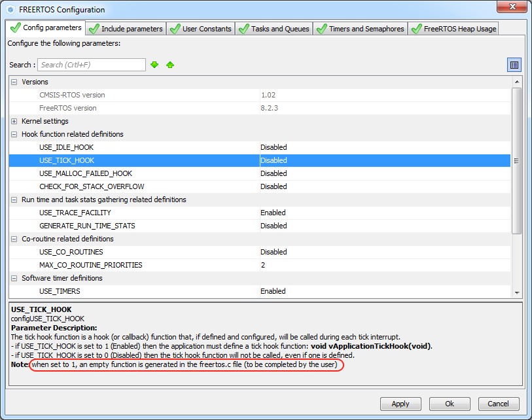Select the CHECK_FOR_STACK_OVERFLOW row
The height and width of the screenshot is (420, 532).
point(260,186)
